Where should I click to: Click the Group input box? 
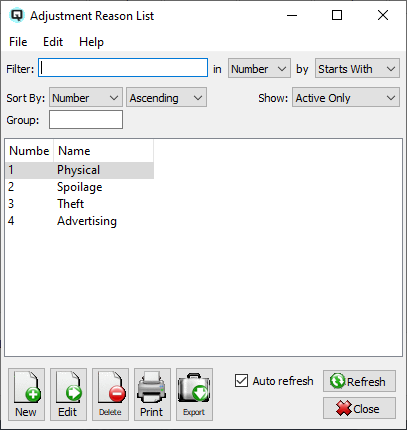(x=86, y=120)
